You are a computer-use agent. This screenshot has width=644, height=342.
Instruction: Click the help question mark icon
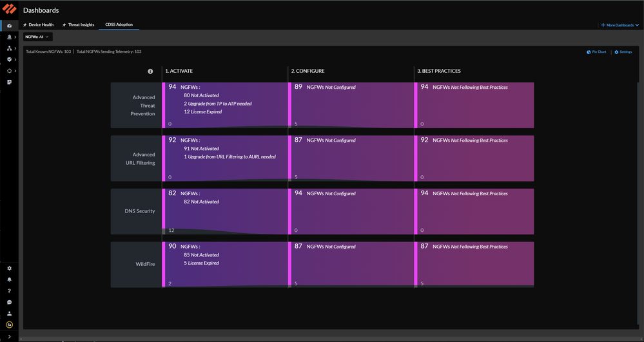pos(9,290)
